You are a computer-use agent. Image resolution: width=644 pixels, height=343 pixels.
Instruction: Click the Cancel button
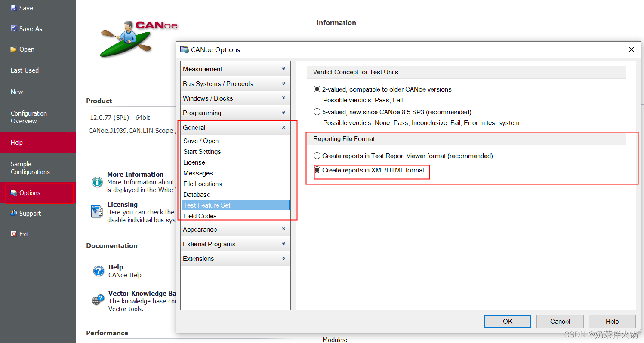coord(560,322)
